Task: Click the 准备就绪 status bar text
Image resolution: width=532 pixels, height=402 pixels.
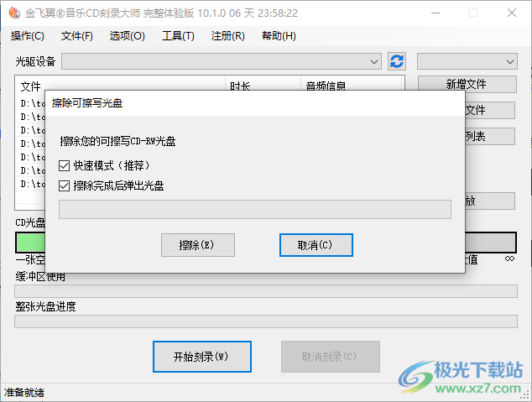Action: coord(23,393)
